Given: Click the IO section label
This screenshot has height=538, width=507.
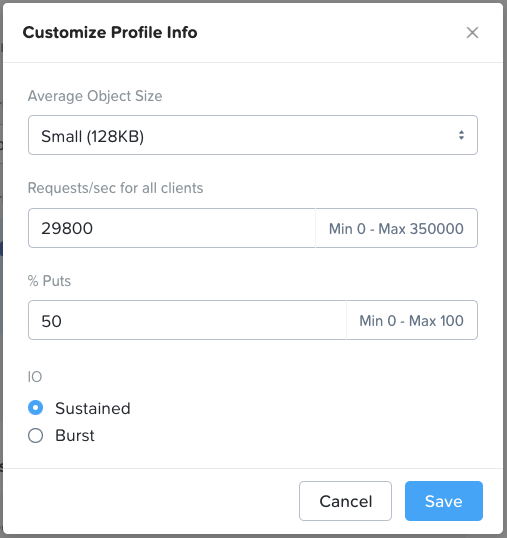Looking at the screenshot, I should pos(35,377).
